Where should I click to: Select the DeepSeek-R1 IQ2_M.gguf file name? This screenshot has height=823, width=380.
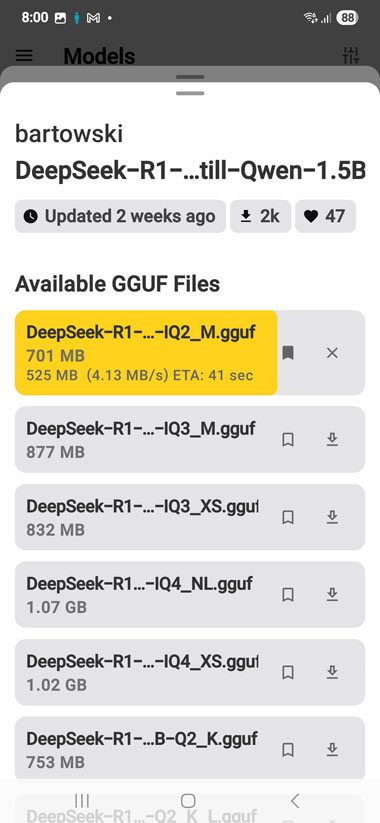(x=141, y=332)
